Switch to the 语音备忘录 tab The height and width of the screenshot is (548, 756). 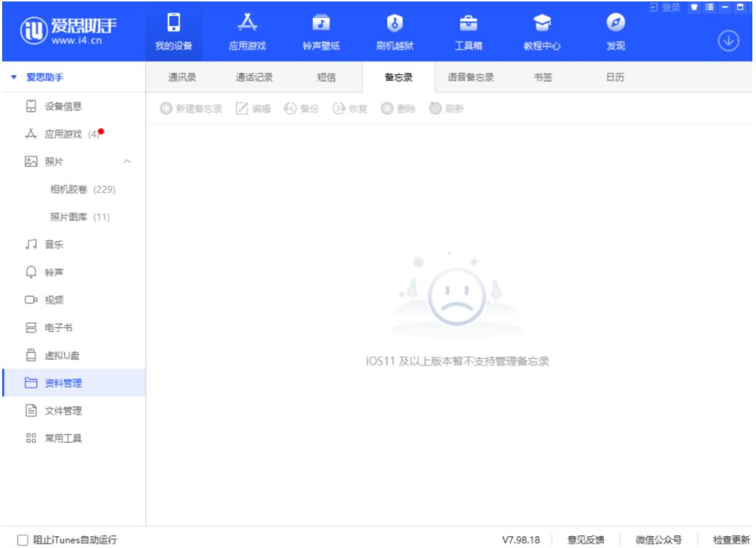(x=470, y=77)
